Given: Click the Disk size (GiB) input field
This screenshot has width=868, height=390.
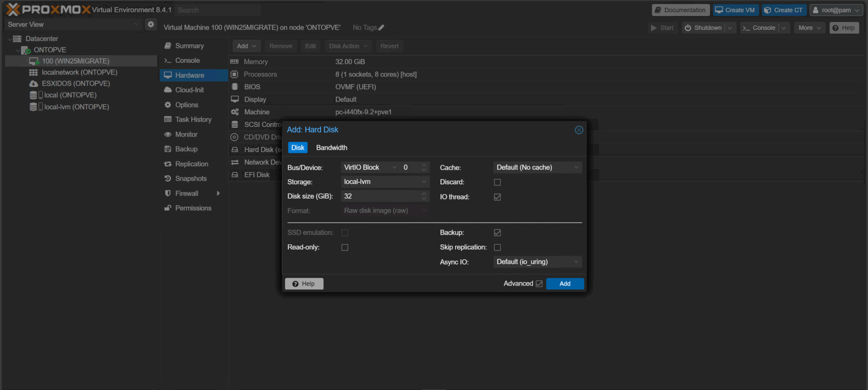Looking at the screenshot, I should click(381, 196).
